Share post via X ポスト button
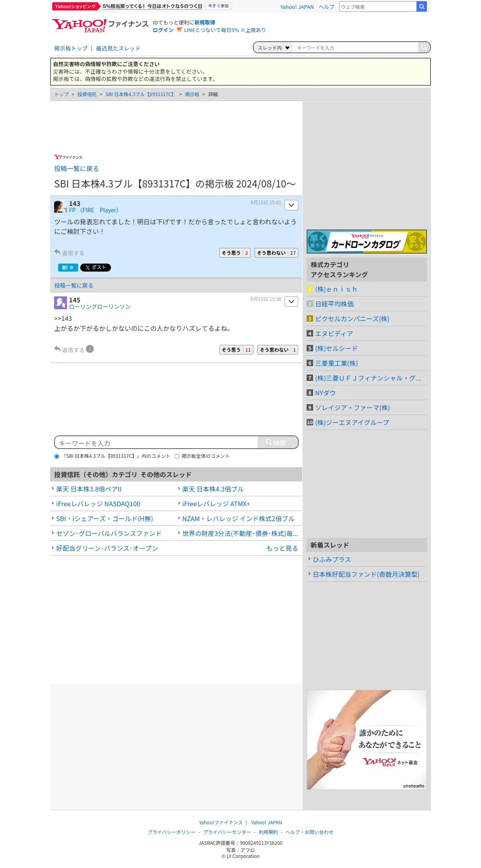This screenshot has width=481, height=868. tap(95, 268)
